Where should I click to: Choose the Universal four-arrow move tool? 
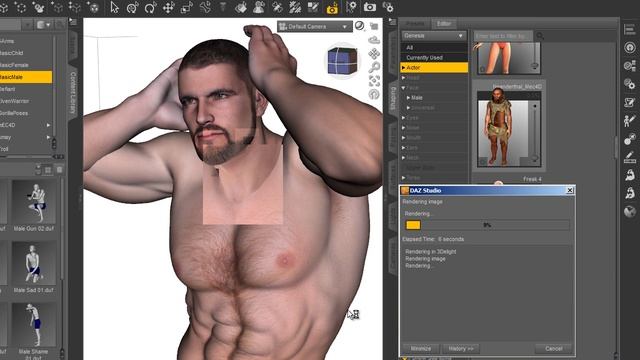tap(168, 7)
